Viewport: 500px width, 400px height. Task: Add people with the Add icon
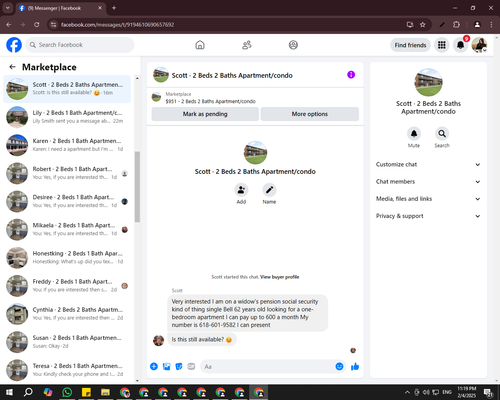click(241, 190)
